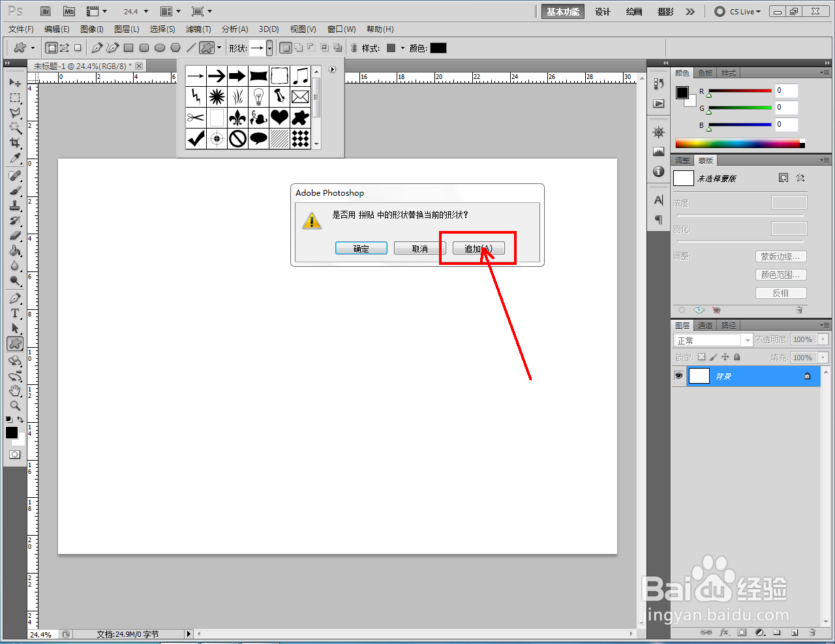Hide the 背景 layer with eye icon
The height and width of the screenshot is (644, 835).
679,376
